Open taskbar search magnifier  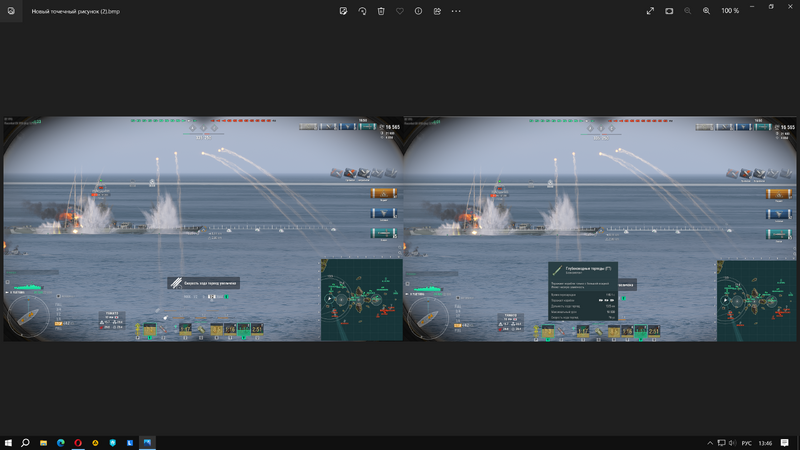[25, 442]
